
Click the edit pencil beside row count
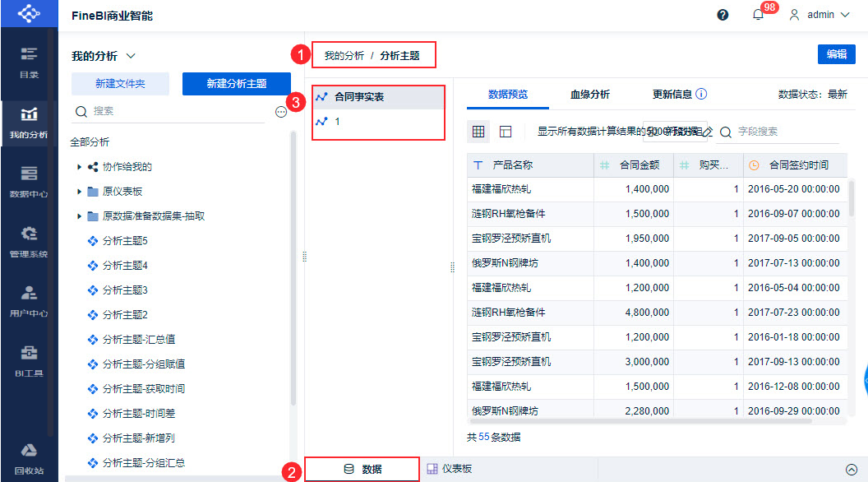click(708, 132)
